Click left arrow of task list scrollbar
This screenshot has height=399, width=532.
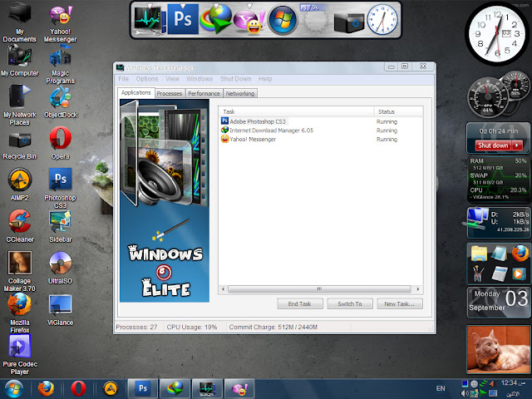pos(223,289)
